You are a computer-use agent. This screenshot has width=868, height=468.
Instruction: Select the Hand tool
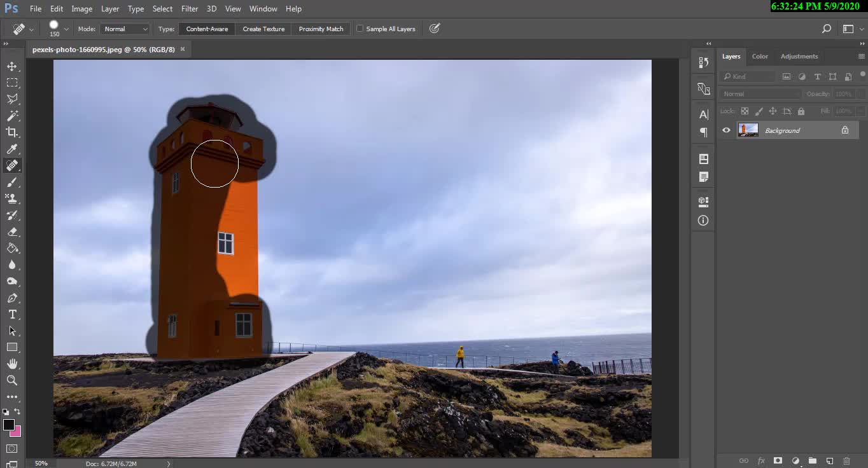tap(12, 364)
